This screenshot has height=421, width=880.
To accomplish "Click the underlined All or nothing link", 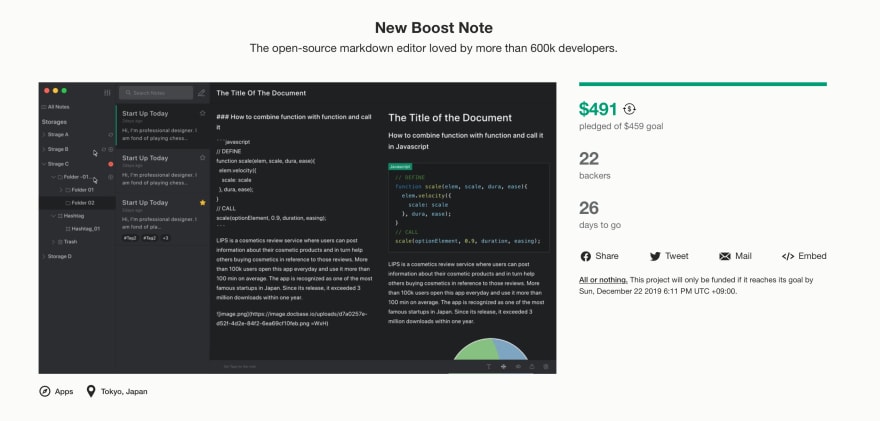I will point(603,280).
